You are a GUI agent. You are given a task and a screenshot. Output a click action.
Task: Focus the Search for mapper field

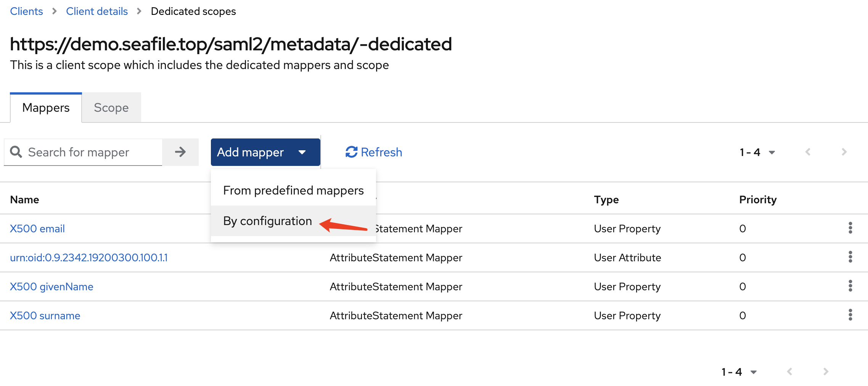tap(92, 152)
